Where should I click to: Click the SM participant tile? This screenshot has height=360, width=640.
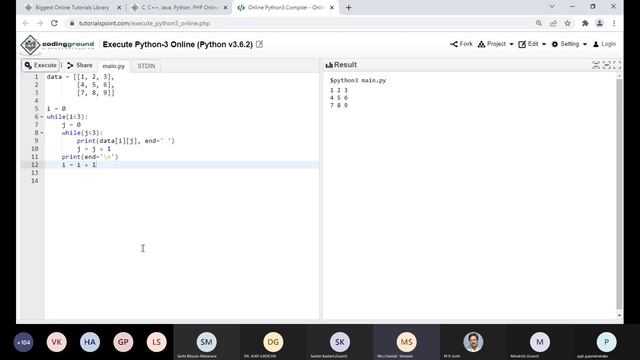pos(207,342)
